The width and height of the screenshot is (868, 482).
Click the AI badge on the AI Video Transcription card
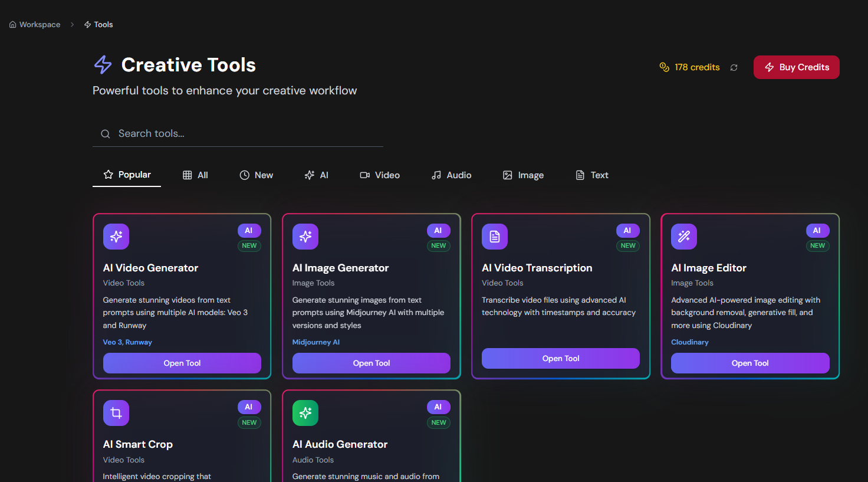click(x=627, y=231)
